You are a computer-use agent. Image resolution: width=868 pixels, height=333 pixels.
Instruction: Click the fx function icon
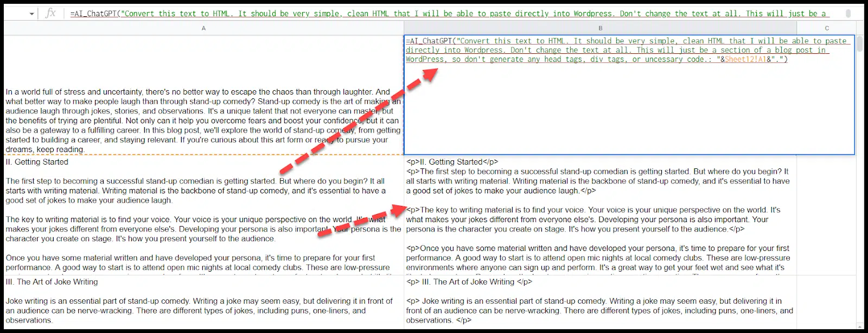[50, 13]
